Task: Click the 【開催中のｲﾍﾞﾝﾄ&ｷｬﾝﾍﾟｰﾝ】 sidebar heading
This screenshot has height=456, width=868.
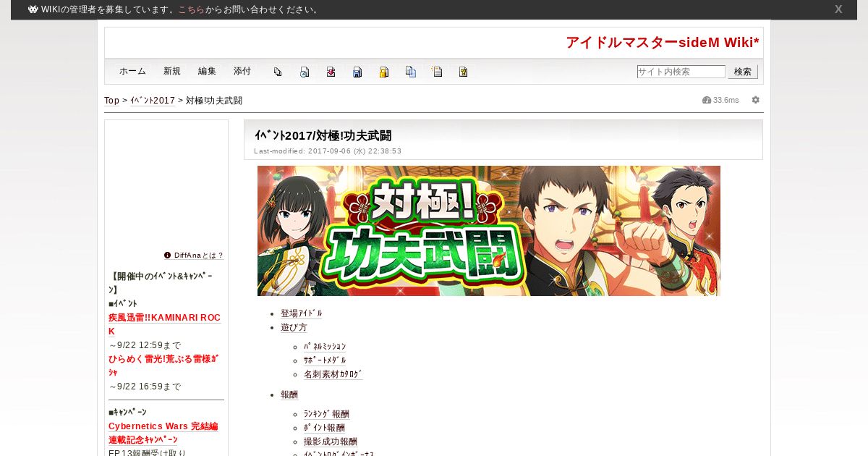Action: click(x=161, y=283)
